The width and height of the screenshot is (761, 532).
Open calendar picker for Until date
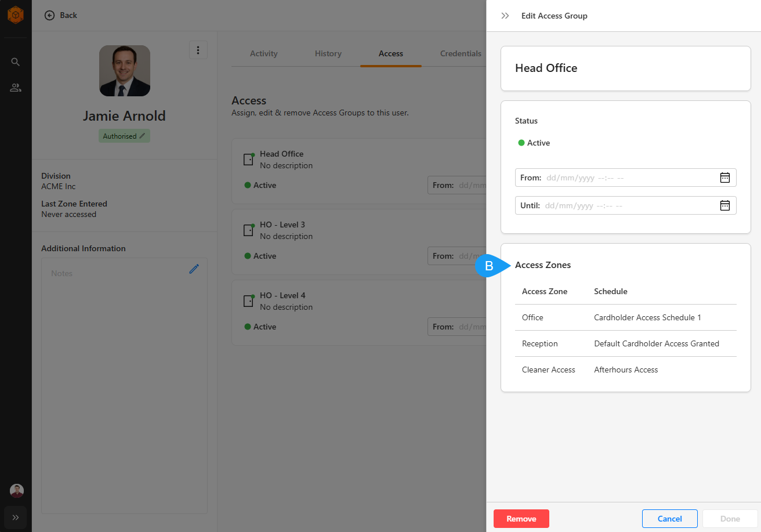(724, 205)
